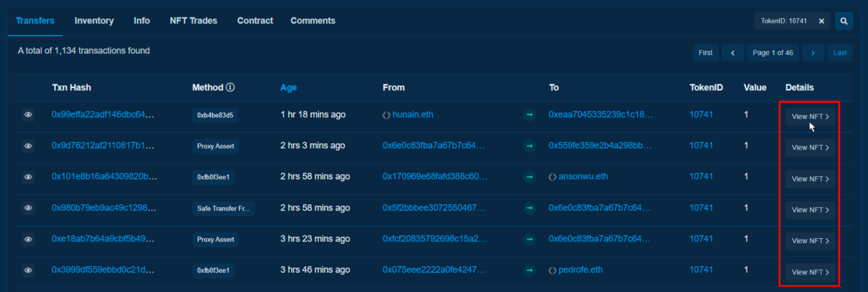Screen dimensions: 868x292
Task: Switch to the Inventory tab
Action: (94, 21)
